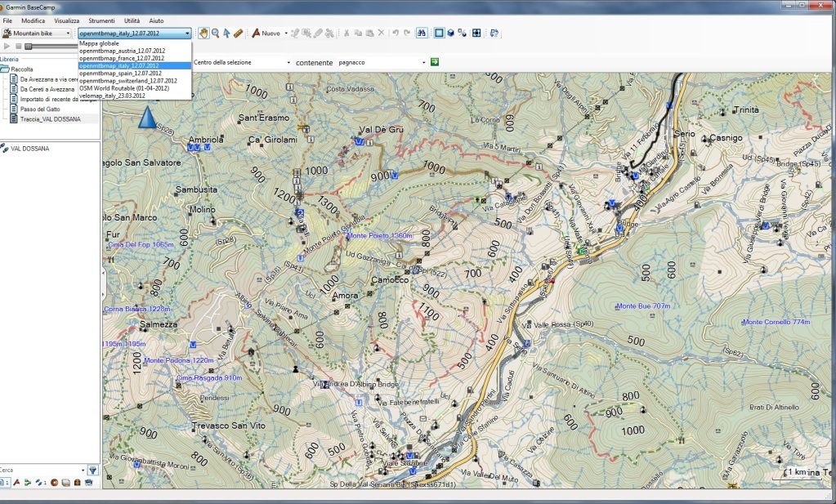Toggle full screen map icon
This screenshot has width=836, height=504.
tap(476, 33)
